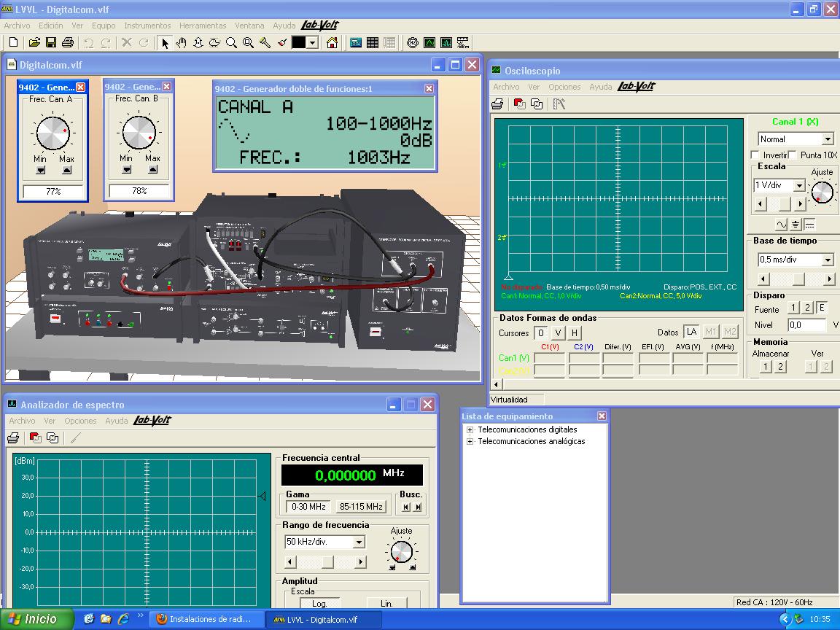Open the color picker dropdown arrow in toolbar
840x630 pixels.
313,43
